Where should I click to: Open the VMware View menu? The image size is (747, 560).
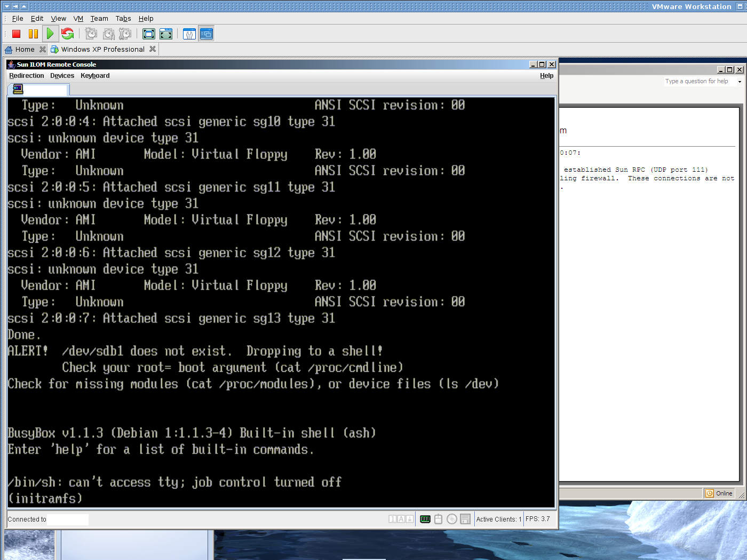[x=58, y=19]
